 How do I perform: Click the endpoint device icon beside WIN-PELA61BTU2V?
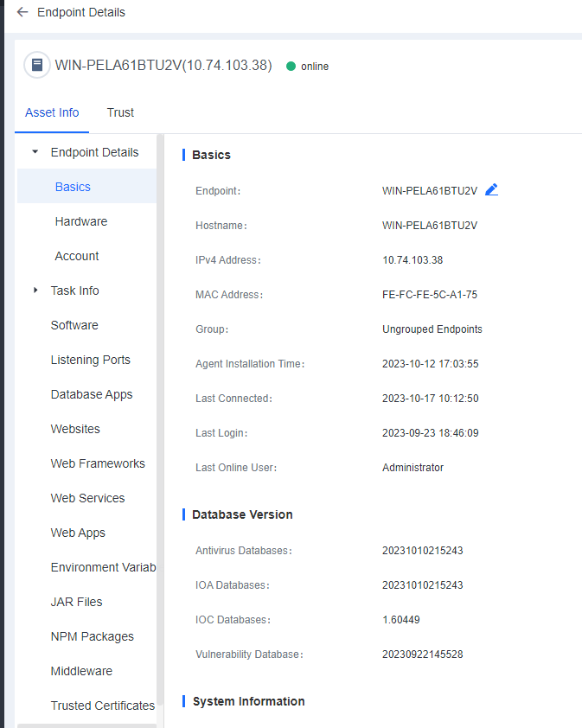(x=36, y=66)
